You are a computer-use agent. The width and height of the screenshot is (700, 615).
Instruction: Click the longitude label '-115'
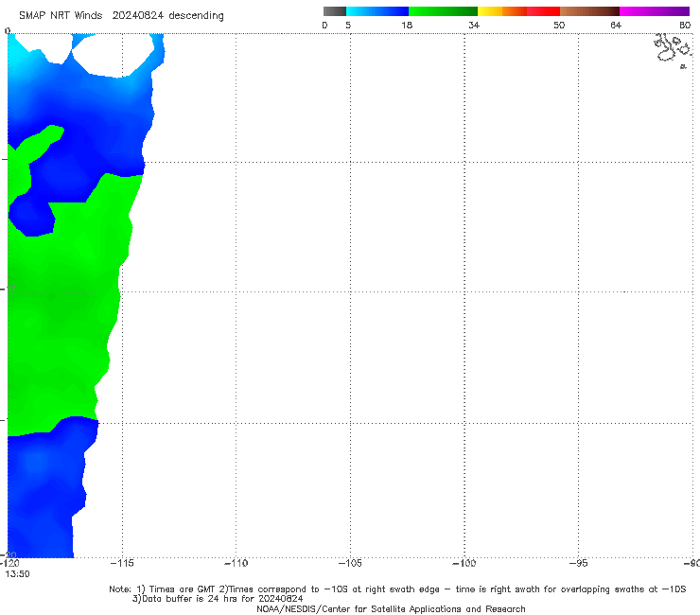click(x=122, y=563)
